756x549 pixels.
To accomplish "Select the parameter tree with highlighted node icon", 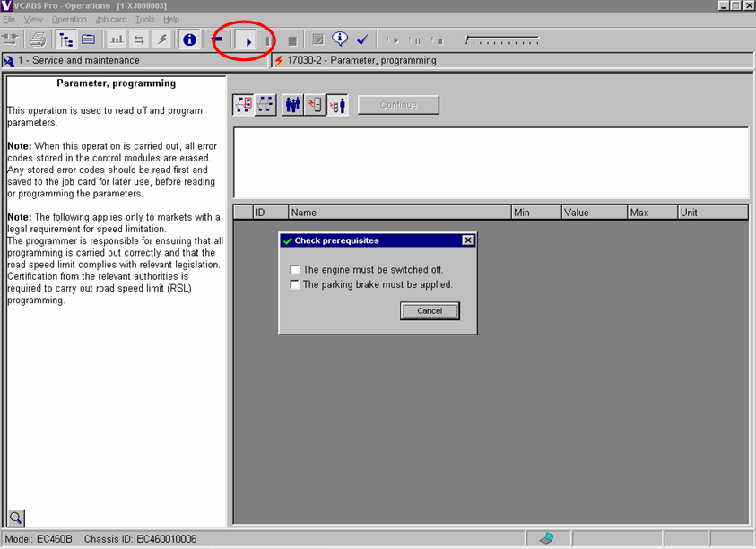I will 244,105.
